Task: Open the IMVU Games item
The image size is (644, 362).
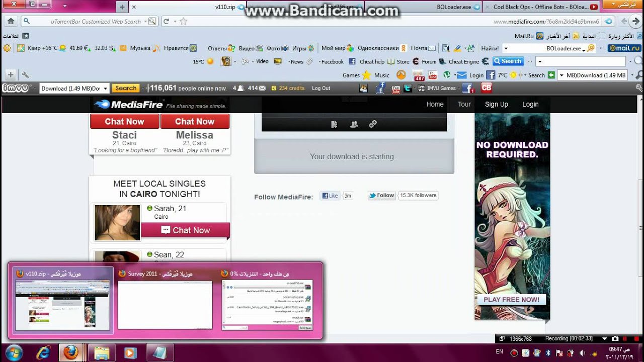Action: 436,88
